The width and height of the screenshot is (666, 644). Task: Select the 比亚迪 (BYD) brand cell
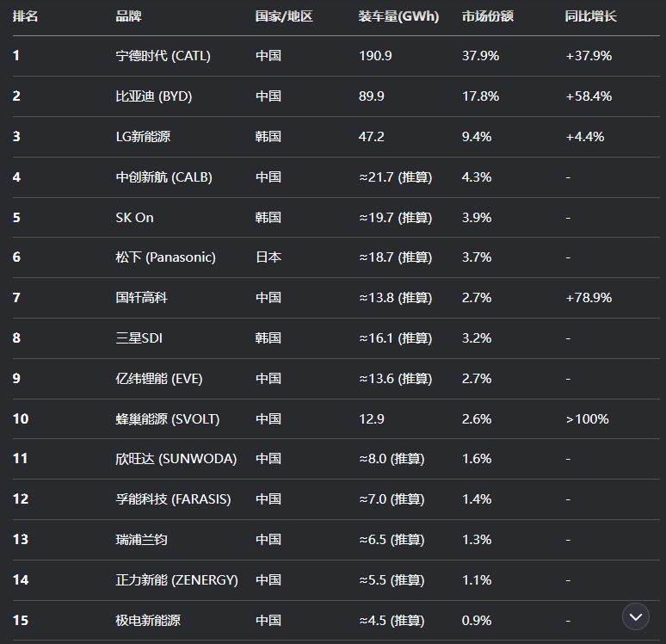[154, 96]
